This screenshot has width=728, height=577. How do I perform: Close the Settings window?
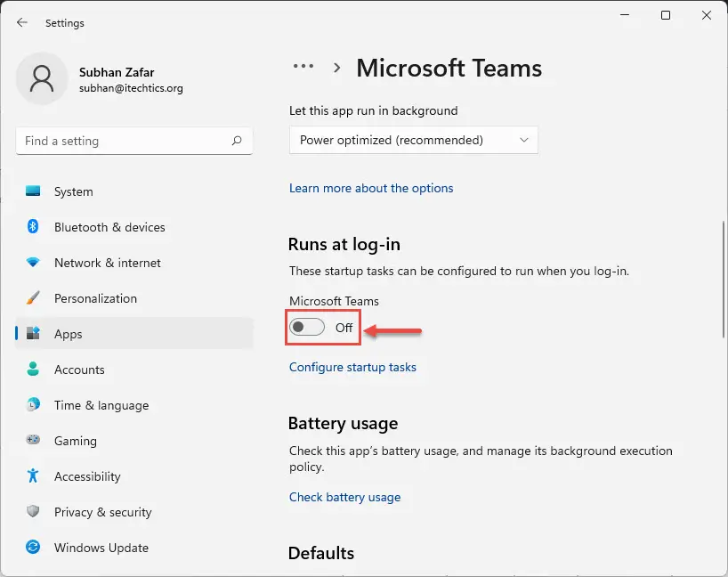tap(706, 15)
